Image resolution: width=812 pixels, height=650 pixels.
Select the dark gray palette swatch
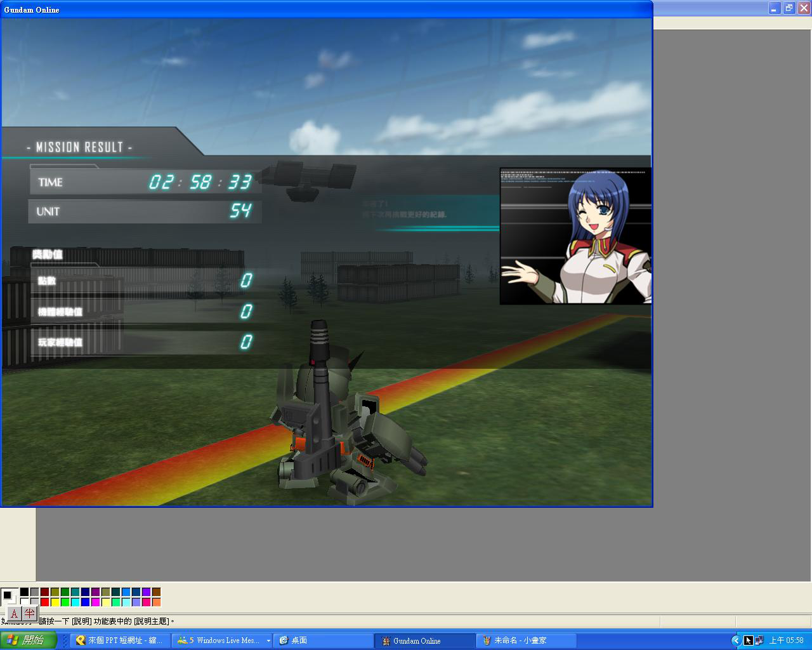coord(34,592)
